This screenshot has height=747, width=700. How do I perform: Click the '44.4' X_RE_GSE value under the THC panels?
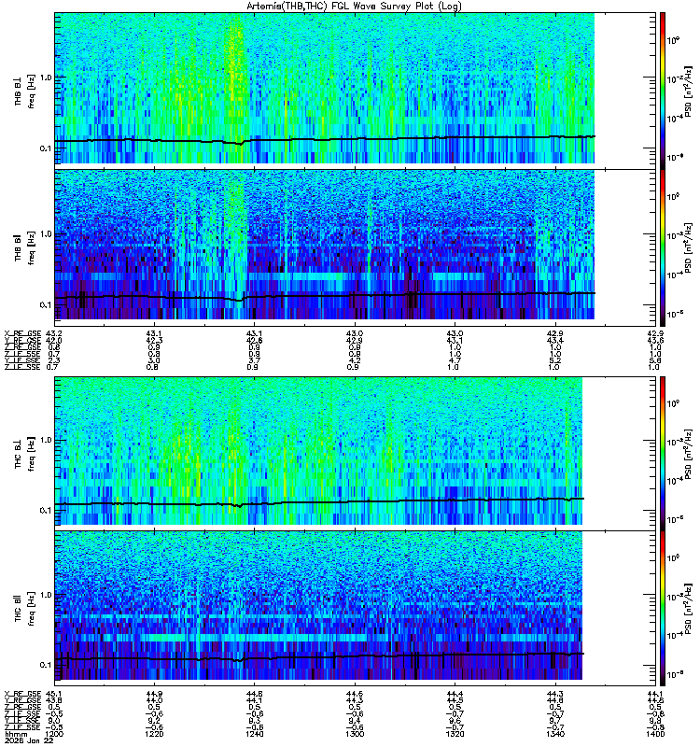pyautogui.click(x=455, y=694)
